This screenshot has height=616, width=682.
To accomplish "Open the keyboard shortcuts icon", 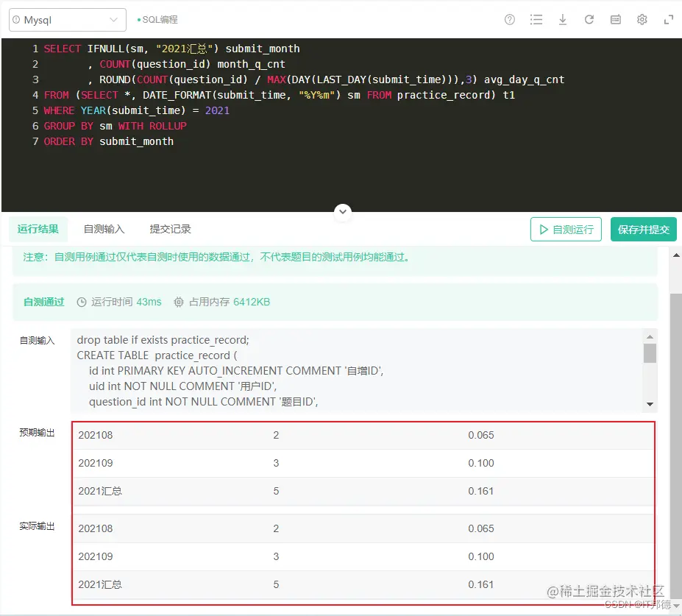I will [616, 20].
